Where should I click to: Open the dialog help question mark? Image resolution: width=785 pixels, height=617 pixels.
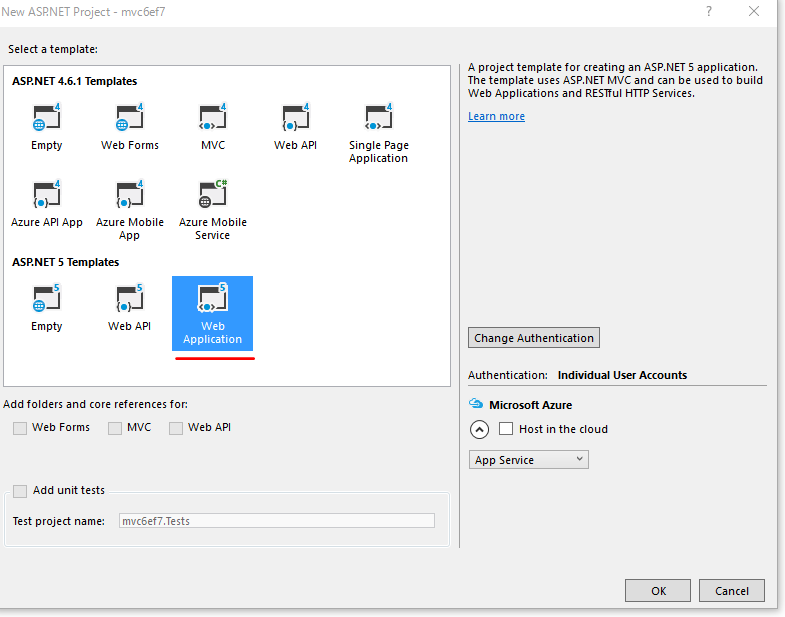[x=709, y=11]
